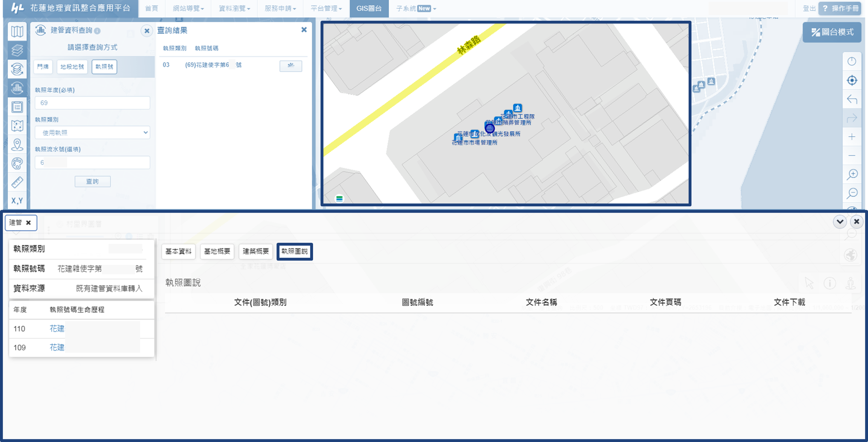Select the 執照號 query method
Viewport: 868px width, 442px height.
coord(104,67)
